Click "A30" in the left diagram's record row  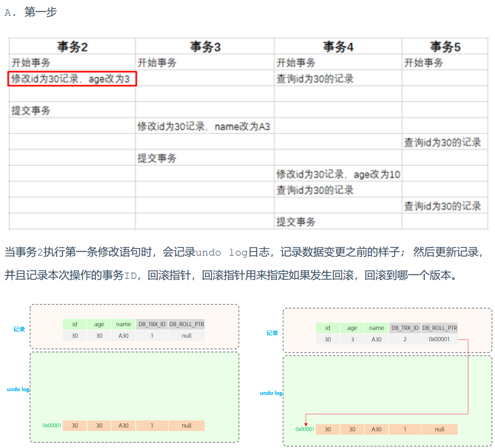pos(123,336)
